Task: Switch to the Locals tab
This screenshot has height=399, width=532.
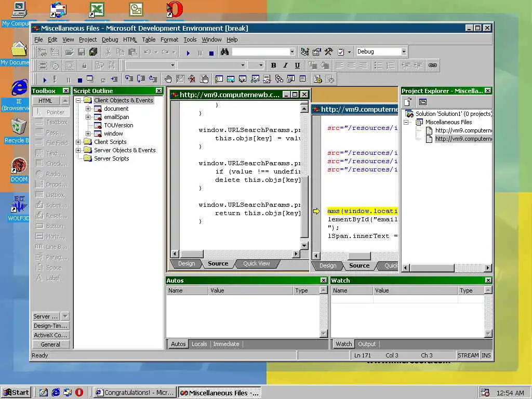Action: [x=199, y=344]
